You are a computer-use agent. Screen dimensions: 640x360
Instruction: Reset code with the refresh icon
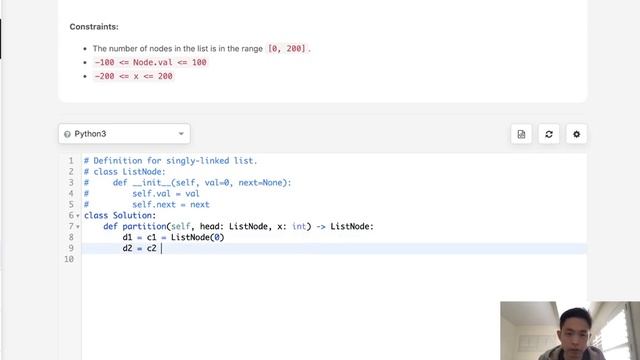549,134
